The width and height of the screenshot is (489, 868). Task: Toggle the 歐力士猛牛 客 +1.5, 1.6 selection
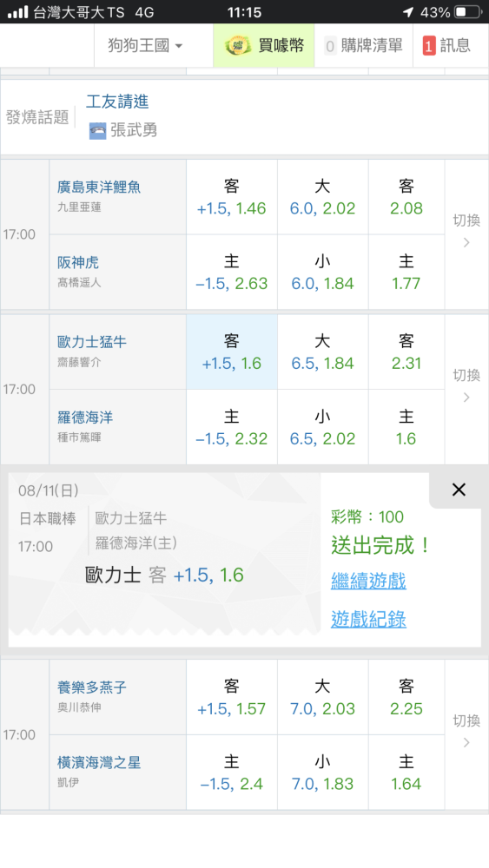[232, 352]
